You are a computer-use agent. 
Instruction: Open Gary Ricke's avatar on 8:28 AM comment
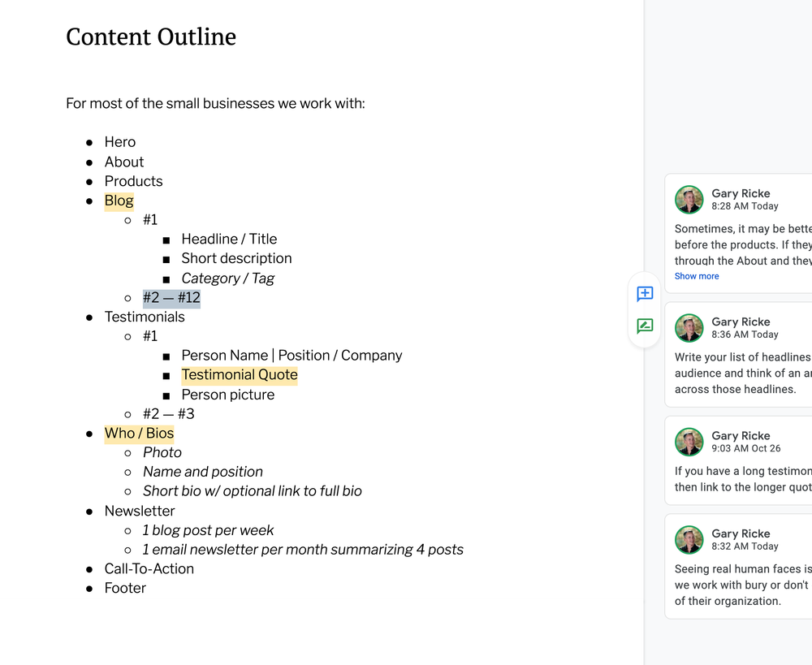click(689, 200)
